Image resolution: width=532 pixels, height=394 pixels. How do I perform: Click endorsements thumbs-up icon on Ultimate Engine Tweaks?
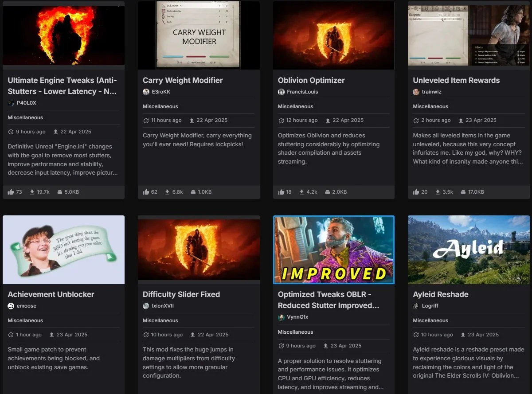coord(11,192)
